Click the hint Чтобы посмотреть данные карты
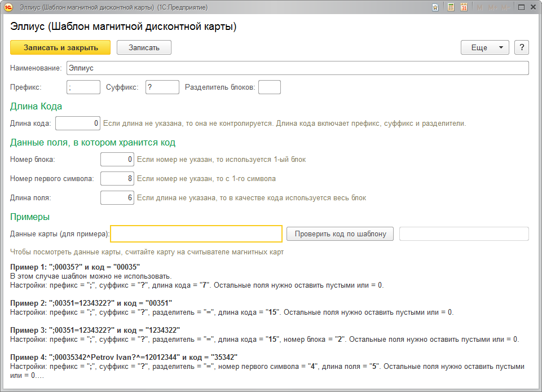The image size is (542, 392). point(147,252)
